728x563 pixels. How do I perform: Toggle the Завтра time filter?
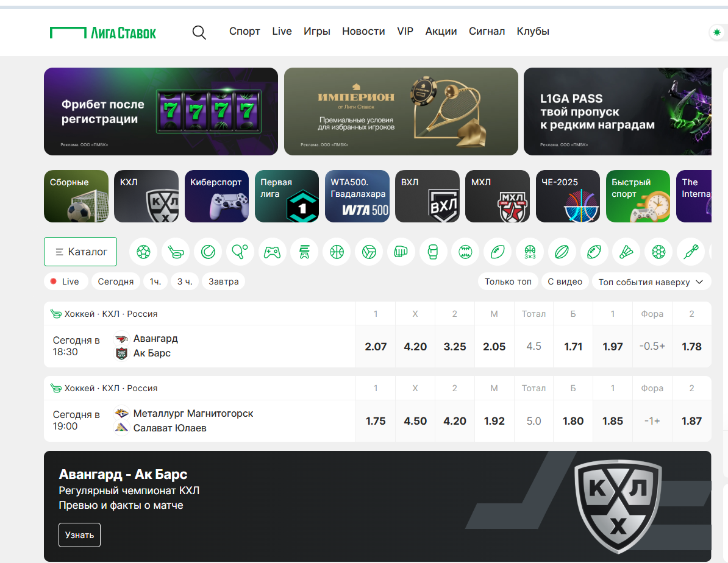[223, 281]
